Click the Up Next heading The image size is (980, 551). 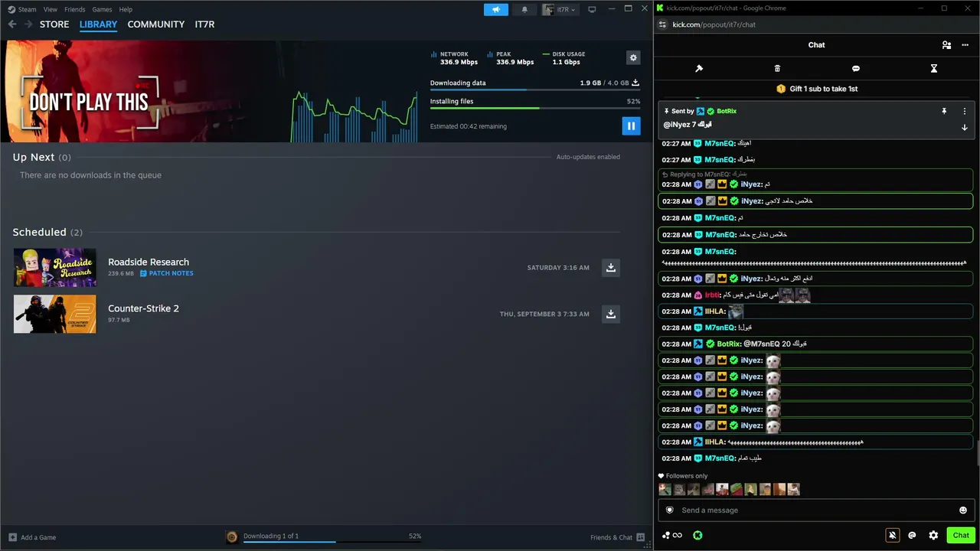pos(34,157)
